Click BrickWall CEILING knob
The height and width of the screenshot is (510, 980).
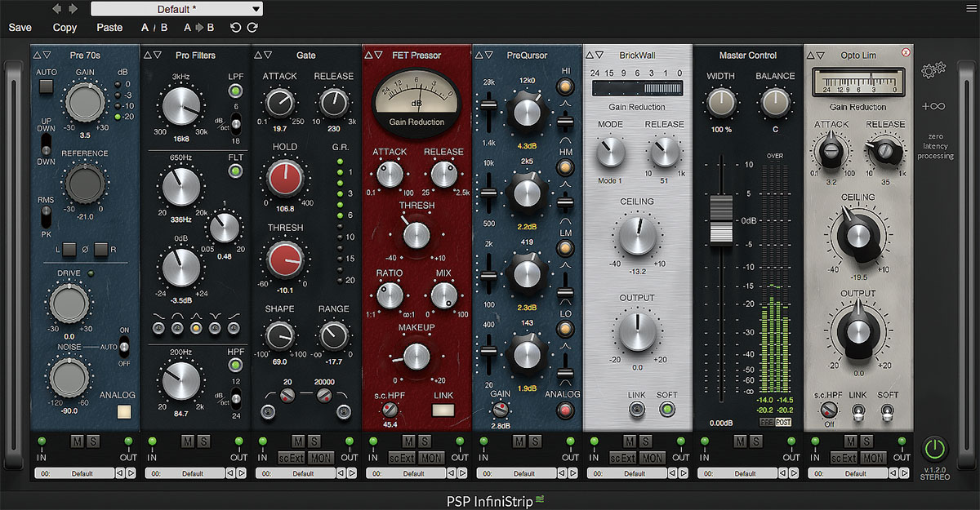tap(638, 237)
